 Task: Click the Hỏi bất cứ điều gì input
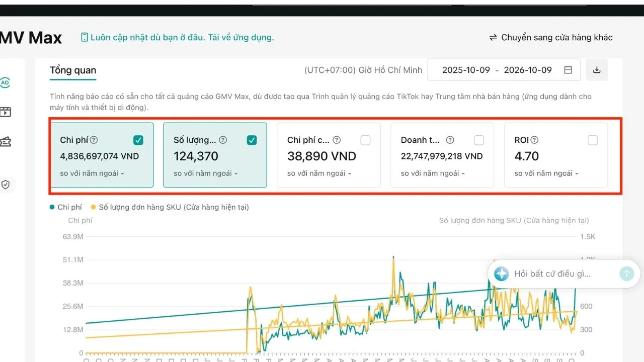[552, 274]
